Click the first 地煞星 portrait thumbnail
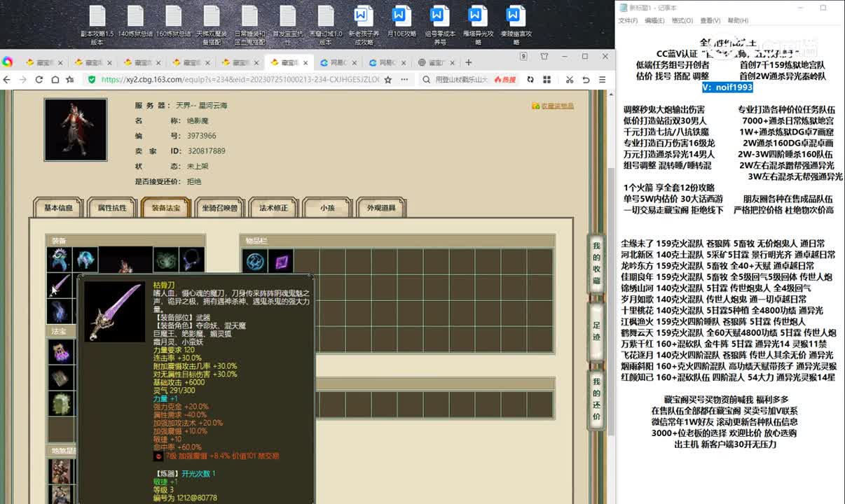Image resolution: width=845 pixels, height=504 pixels. 61,471
